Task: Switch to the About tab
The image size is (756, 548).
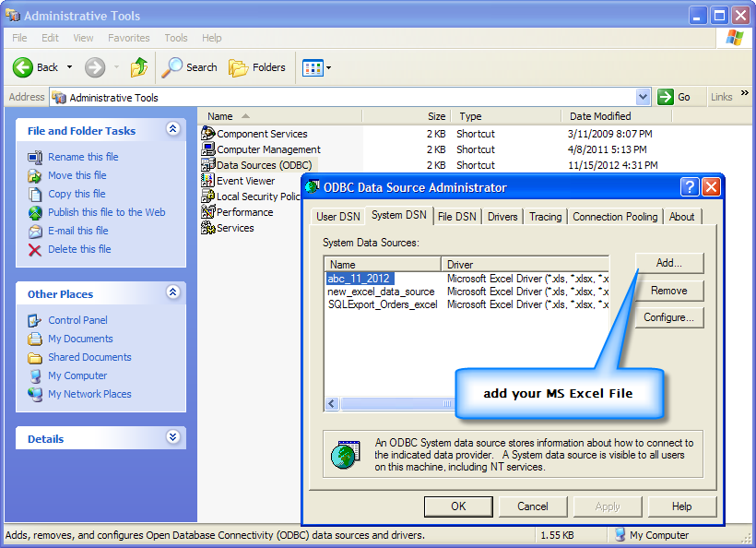Action: [681, 217]
